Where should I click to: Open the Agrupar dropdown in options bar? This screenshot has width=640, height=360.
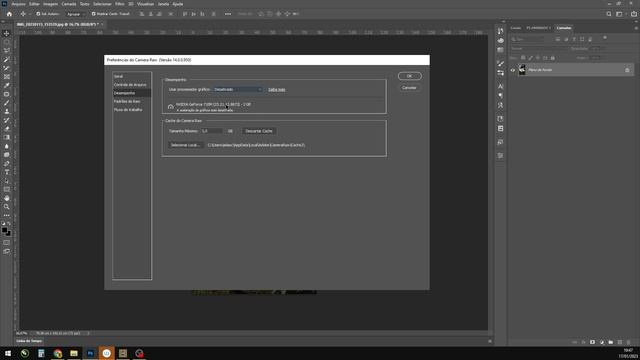[76, 14]
